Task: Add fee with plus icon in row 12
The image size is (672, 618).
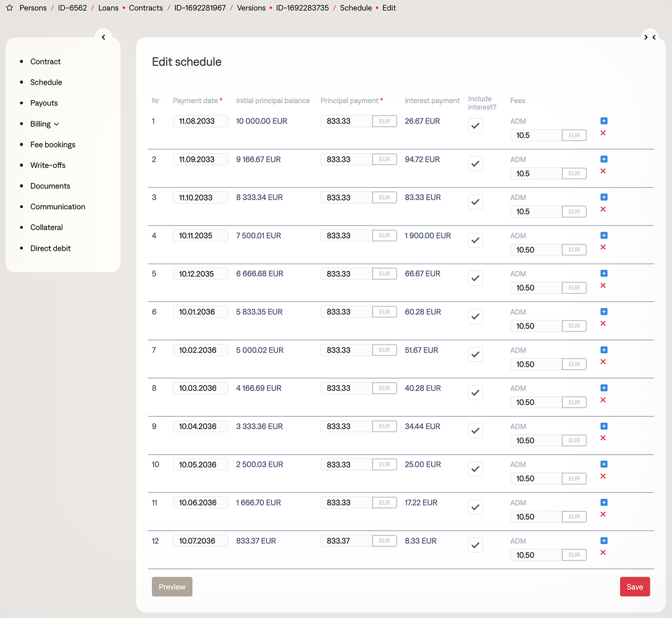Action: click(604, 541)
